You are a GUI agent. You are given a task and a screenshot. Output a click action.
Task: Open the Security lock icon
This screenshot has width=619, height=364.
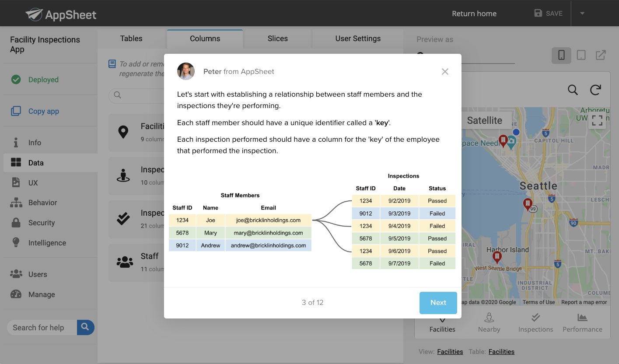pyautogui.click(x=16, y=222)
